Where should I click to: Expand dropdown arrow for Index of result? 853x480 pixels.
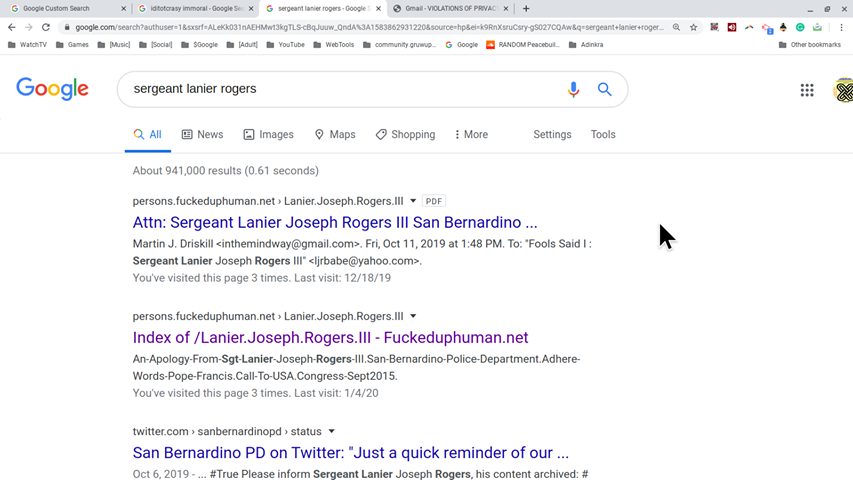click(413, 316)
